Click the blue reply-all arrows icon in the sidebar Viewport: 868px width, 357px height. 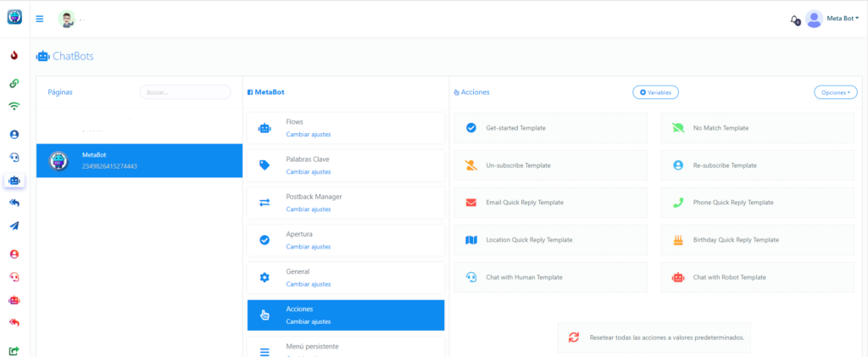click(14, 204)
